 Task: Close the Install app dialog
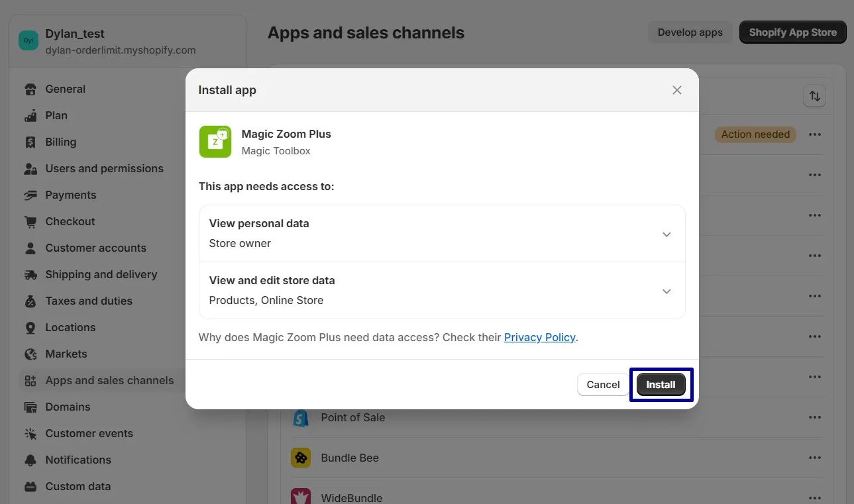[x=677, y=90]
